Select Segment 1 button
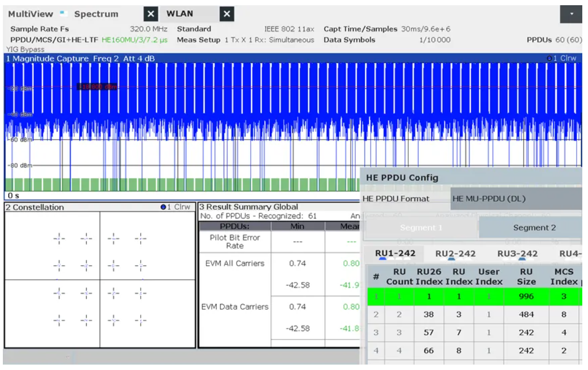Viewport: 588px width, 370px height. [x=421, y=228]
